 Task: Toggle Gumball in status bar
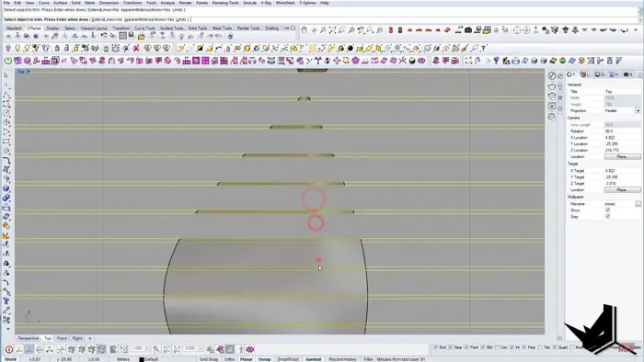click(x=313, y=359)
